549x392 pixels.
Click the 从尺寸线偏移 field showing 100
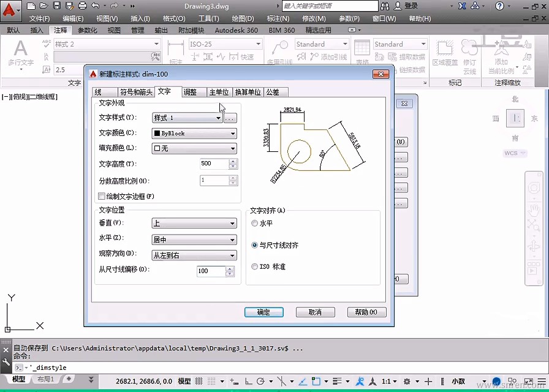click(211, 271)
